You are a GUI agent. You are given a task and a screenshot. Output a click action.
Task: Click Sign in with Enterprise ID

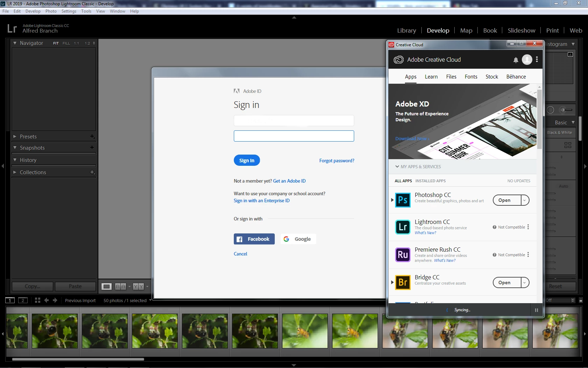[x=262, y=201]
